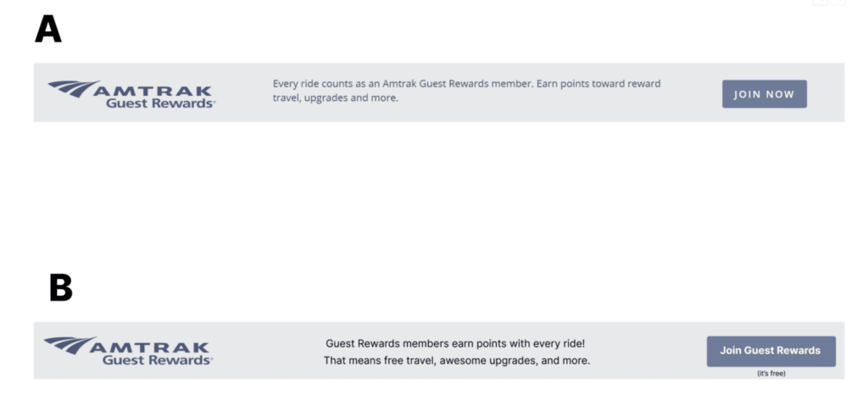Click the large letter A label
This screenshot has height=417, width=868.
point(47,30)
